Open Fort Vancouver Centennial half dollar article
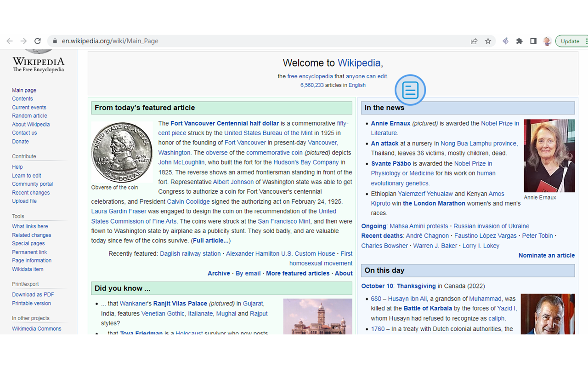 pos(225,123)
